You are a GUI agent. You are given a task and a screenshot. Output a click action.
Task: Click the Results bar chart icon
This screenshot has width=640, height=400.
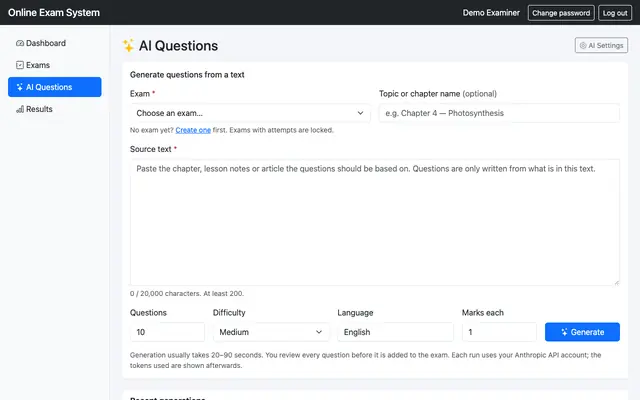point(20,109)
